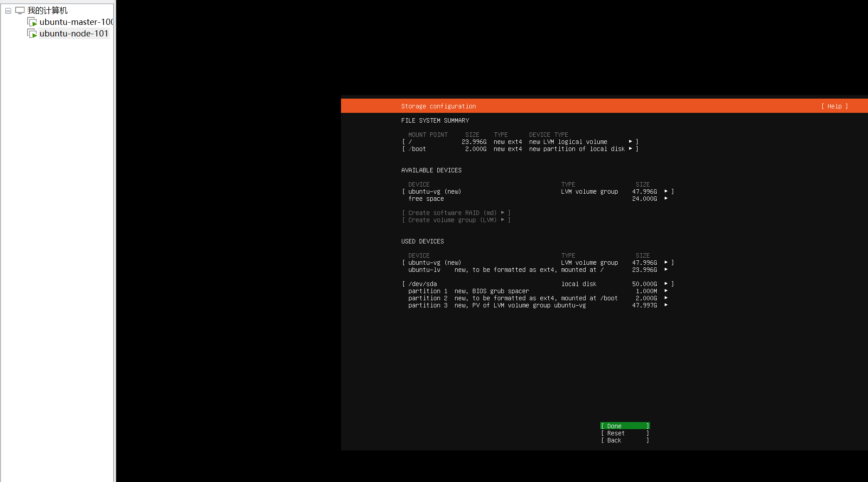The image size is (868, 482).
Task: Open Help in the installer header
Action: pyautogui.click(x=834, y=106)
